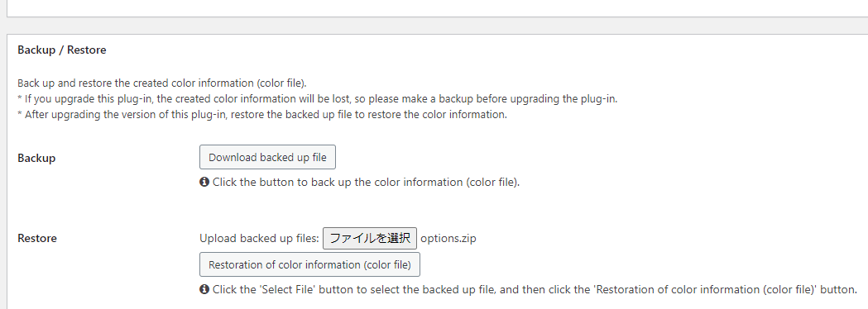Click the backup hint text about color file
The width and height of the screenshot is (868, 309).
point(366,182)
